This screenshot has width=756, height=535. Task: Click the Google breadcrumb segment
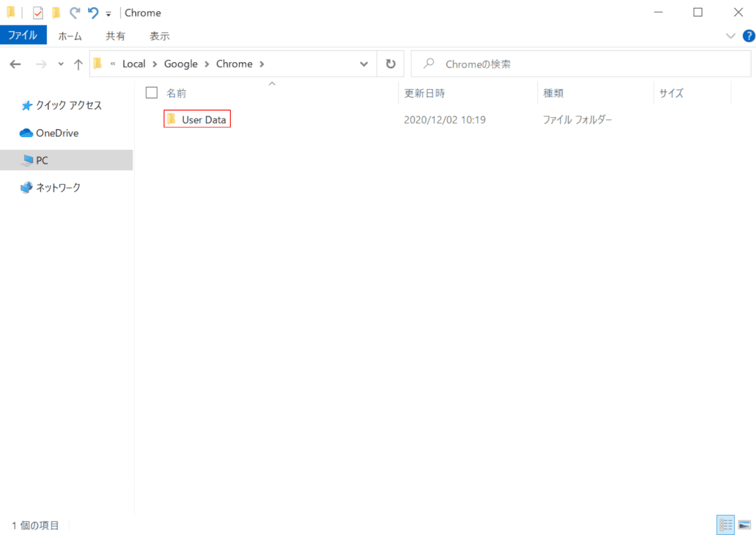[x=180, y=64]
